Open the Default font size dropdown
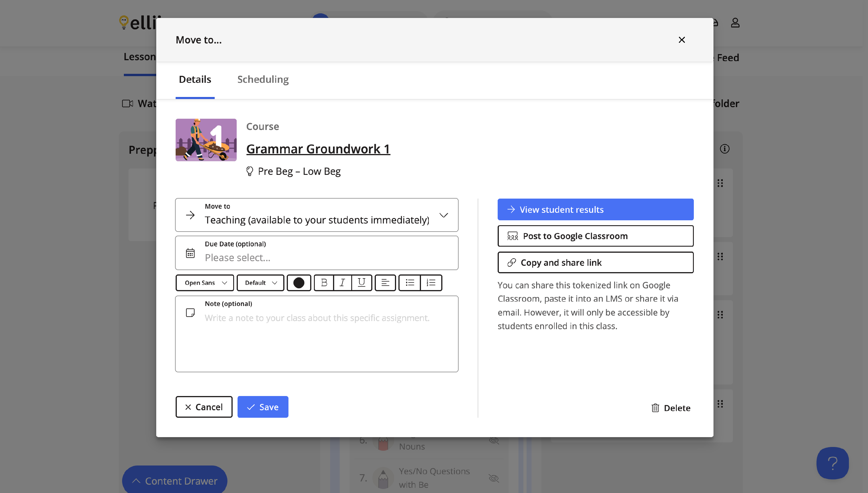This screenshot has width=868, height=493. 260,282
